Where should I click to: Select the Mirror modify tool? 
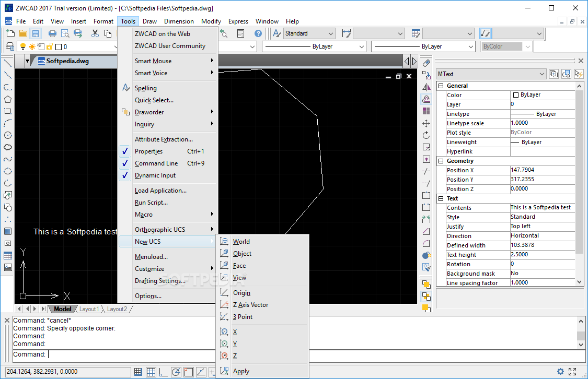[426, 87]
